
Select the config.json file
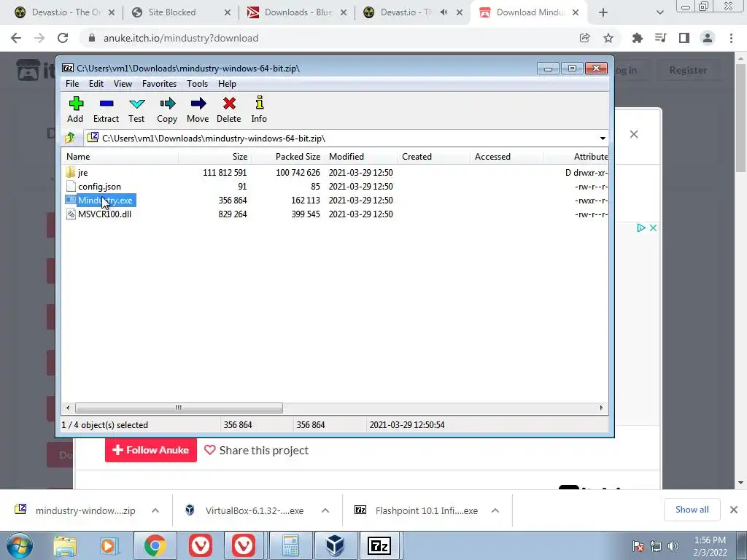point(99,186)
